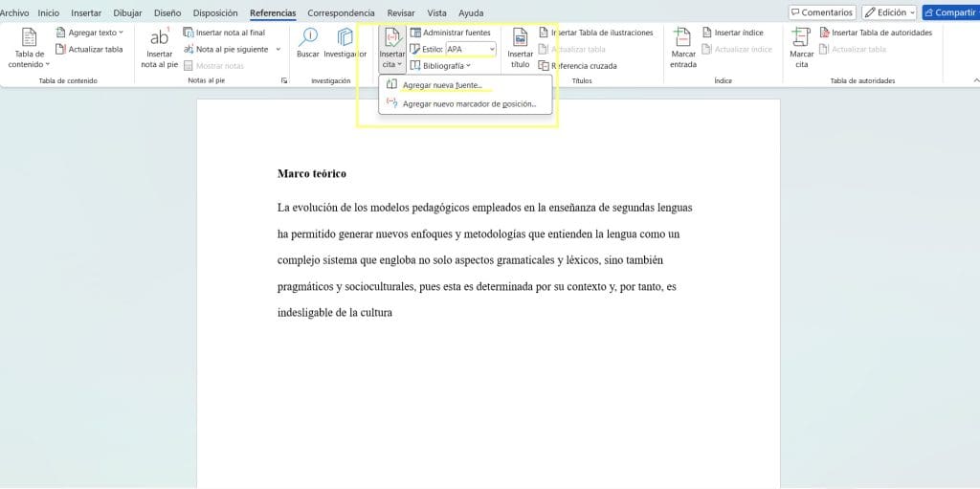Screen dimensions: 980x489
Task: Switch to the Insertar tab
Action: tap(86, 12)
